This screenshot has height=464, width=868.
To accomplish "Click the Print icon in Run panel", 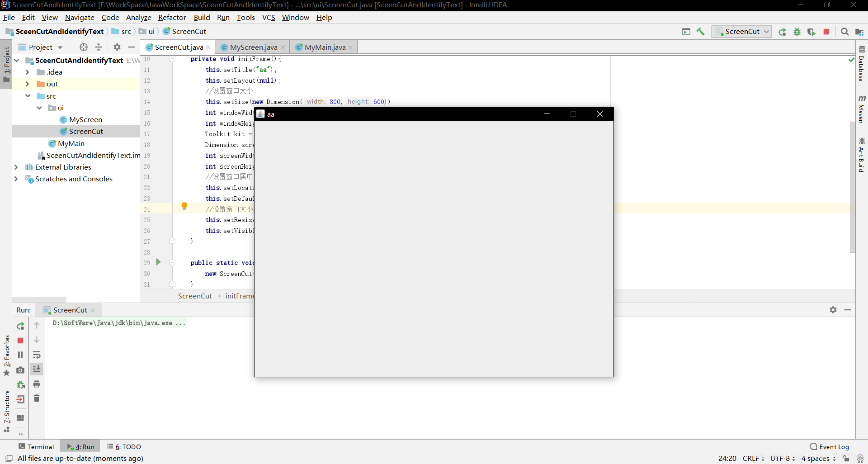I will coord(37,384).
